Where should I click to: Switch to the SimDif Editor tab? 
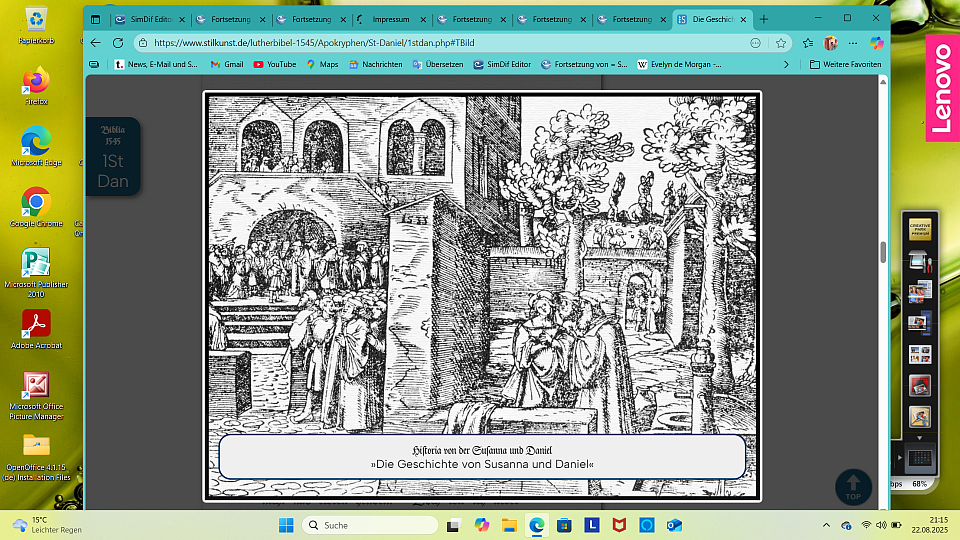coord(150,20)
